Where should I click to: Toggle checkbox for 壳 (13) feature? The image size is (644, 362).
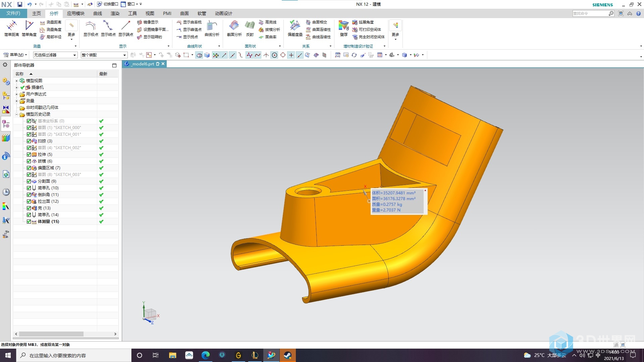pos(29,208)
